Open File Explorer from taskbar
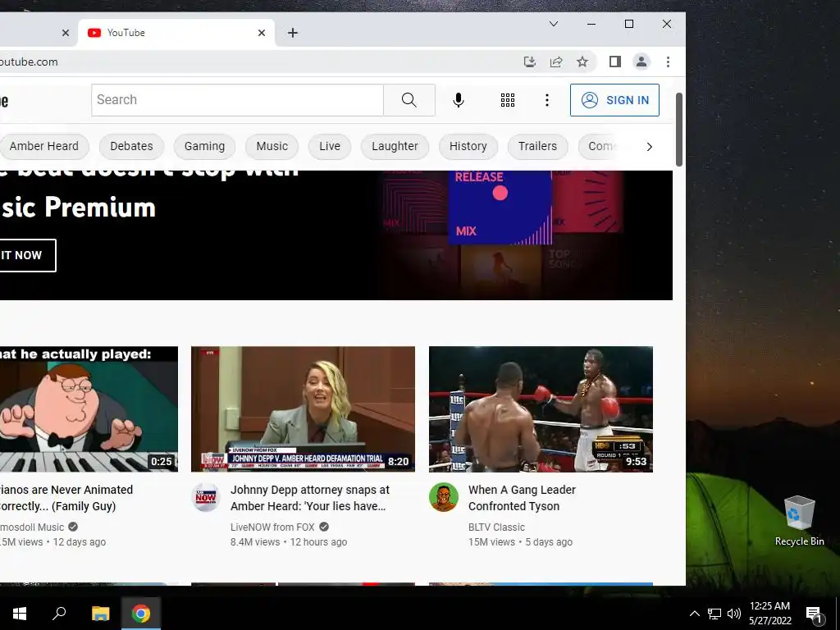This screenshot has width=840, height=630. click(x=100, y=614)
